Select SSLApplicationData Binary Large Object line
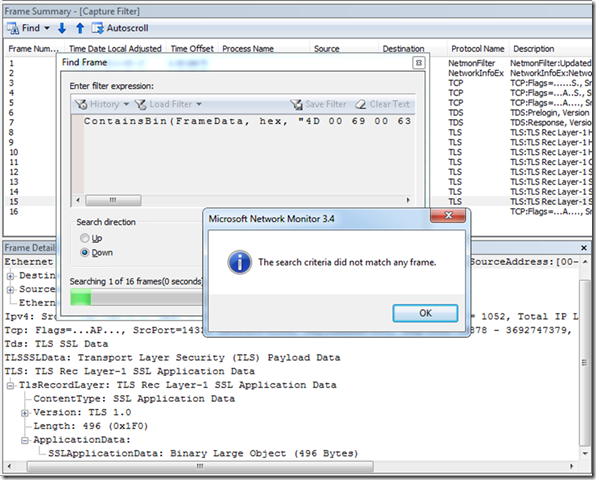This screenshot has width=596, height=480. (203, 453)
